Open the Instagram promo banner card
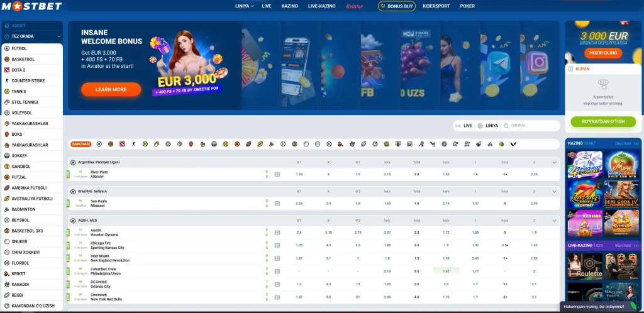 click(x=540, y=65)
